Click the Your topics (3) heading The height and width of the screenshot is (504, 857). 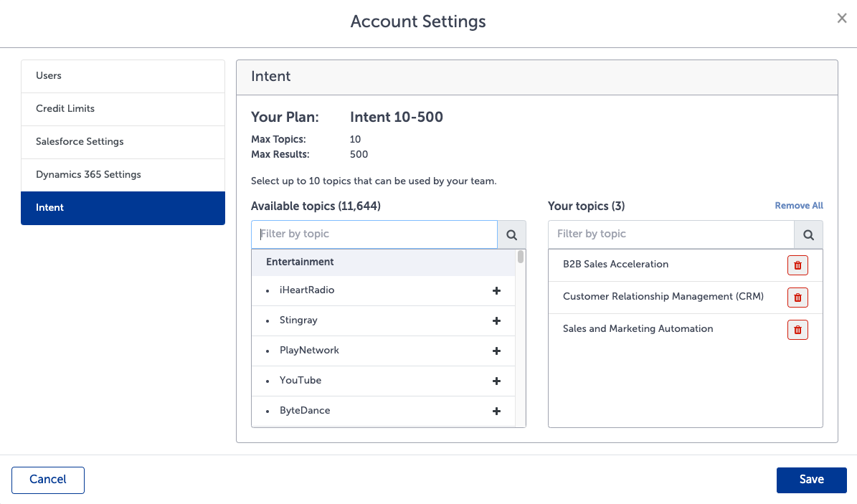[586, 206]
